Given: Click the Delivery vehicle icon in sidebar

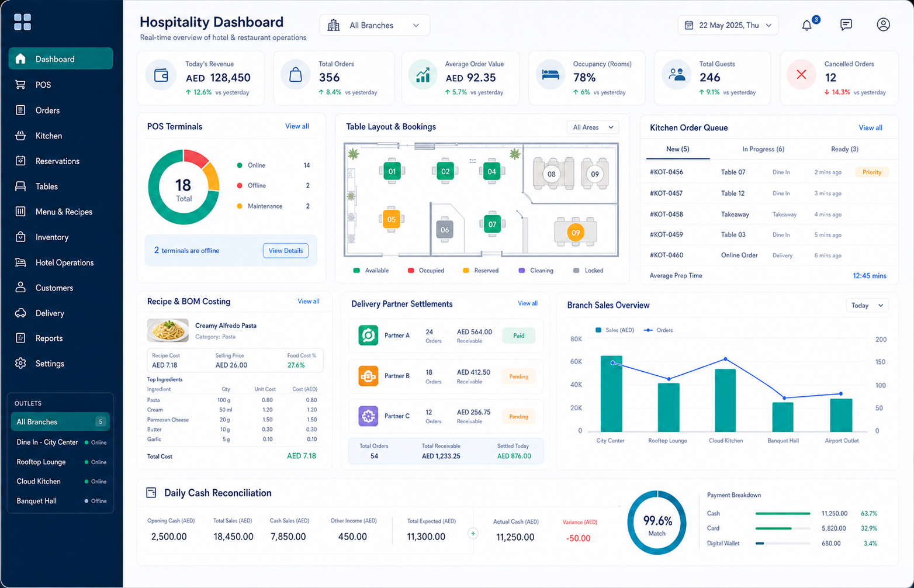Looking at the screenshot, I should [20, 313].
